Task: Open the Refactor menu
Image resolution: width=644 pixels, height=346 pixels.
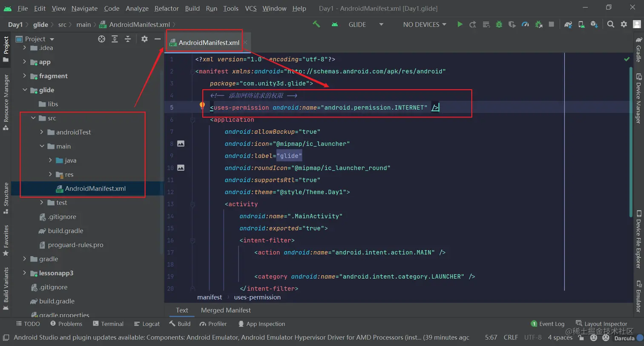Action: 167,8
